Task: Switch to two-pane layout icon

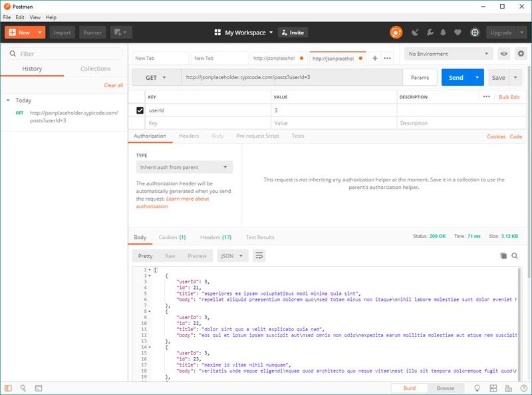Action: pyautogui.click(x=493, y=388)
